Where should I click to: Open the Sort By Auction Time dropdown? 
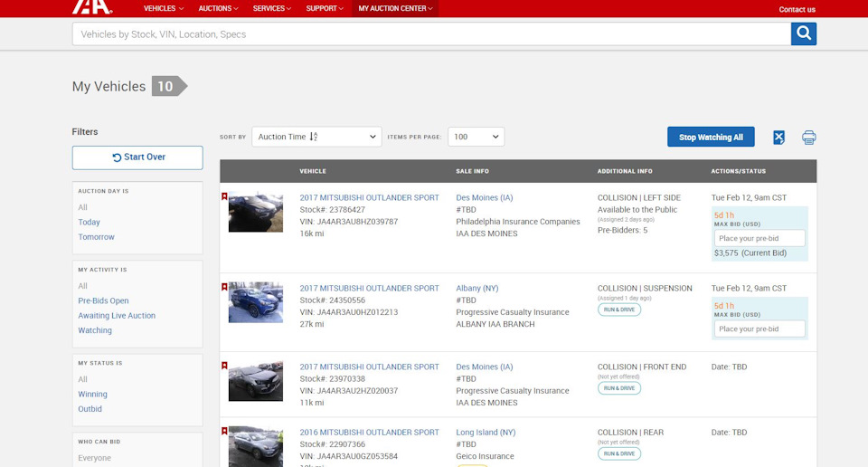click(316, 137)
